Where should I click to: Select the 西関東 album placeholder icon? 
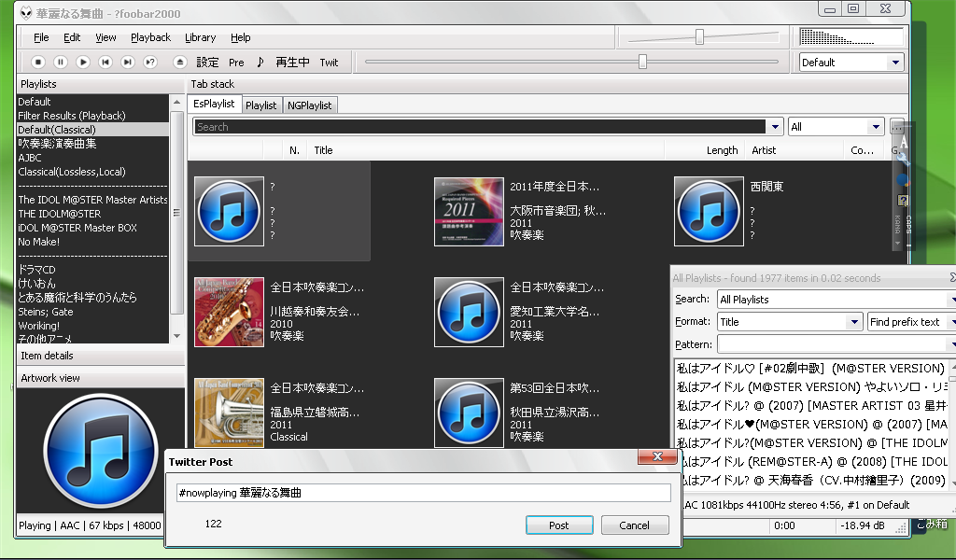click(x=709, y=212)
